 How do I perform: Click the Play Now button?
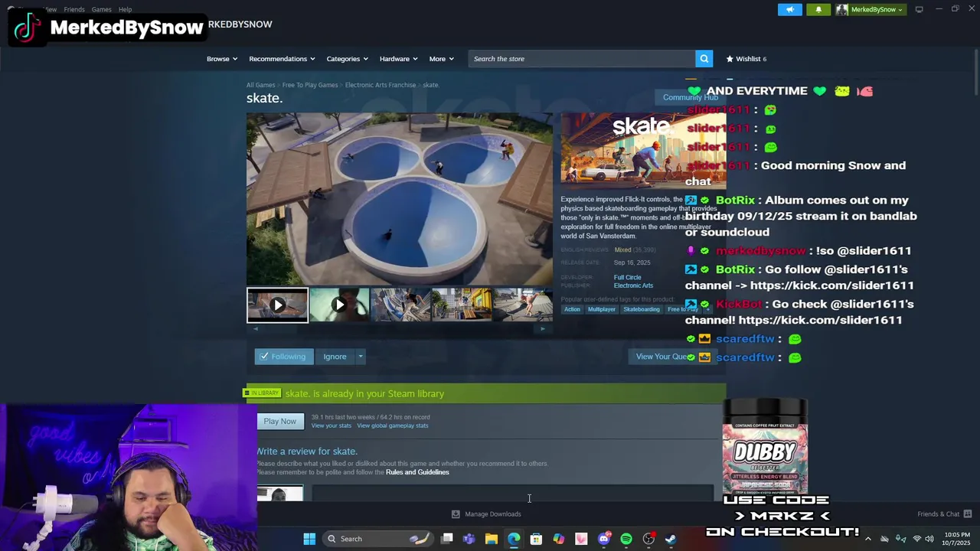[x=279, y=421]
